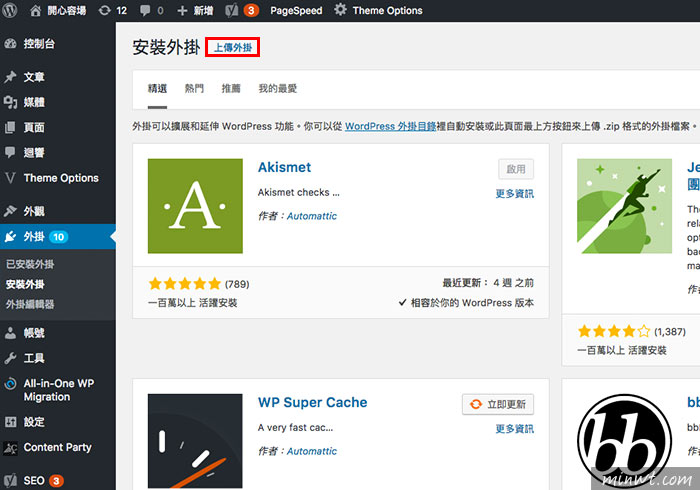Switch to the 精選 tab
Image resolution: width=700 pixels, height=490 pixels.
[x=157, y=89]
